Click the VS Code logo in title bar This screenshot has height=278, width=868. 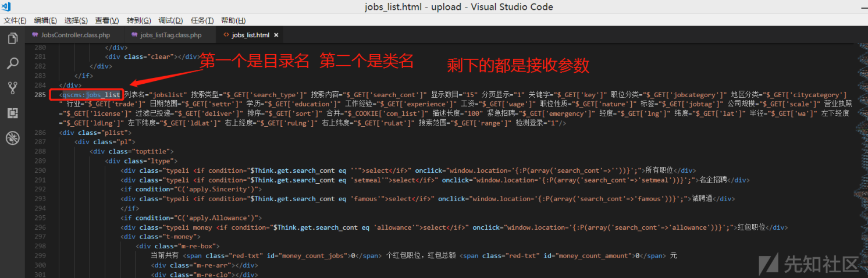[6, 7]
